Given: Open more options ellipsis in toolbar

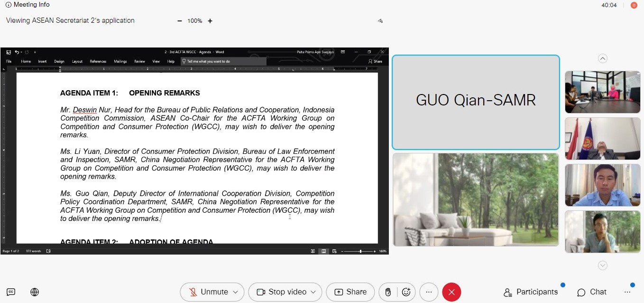Looking at the screenshot, I should click(x=429, y=292).
